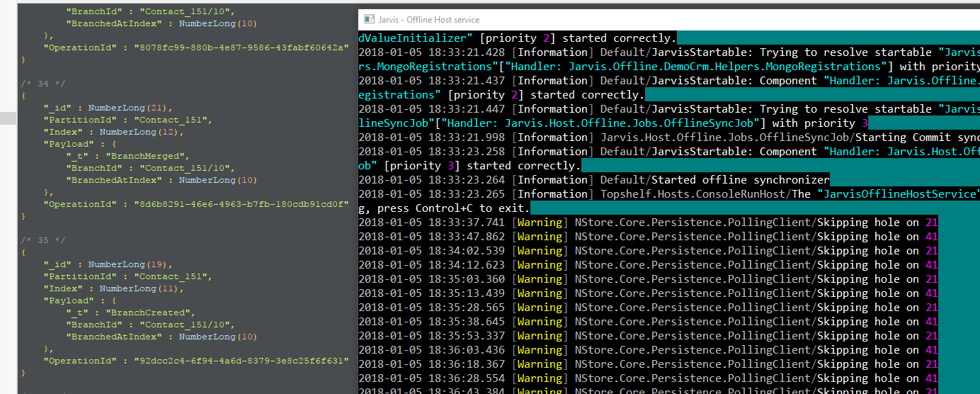Click warning line at 18:34:02.539
This screenshot has width=980, height=394.
click(x=648, y=251)
